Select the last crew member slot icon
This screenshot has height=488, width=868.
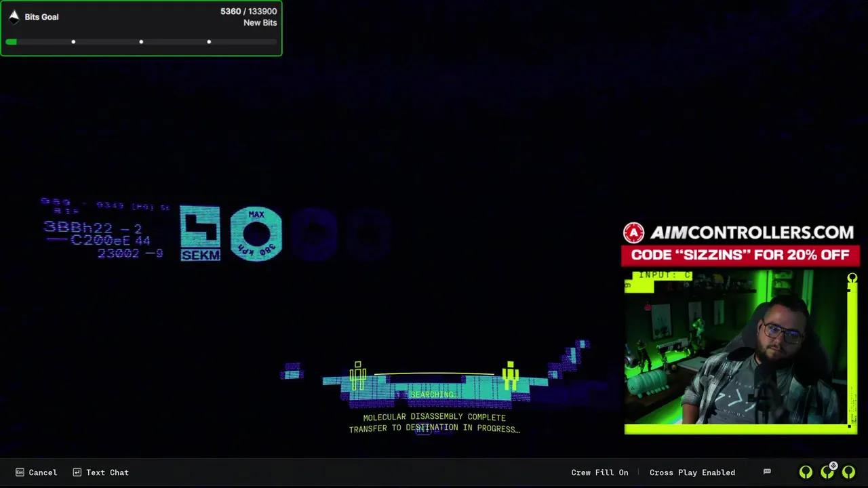(848, 472)
